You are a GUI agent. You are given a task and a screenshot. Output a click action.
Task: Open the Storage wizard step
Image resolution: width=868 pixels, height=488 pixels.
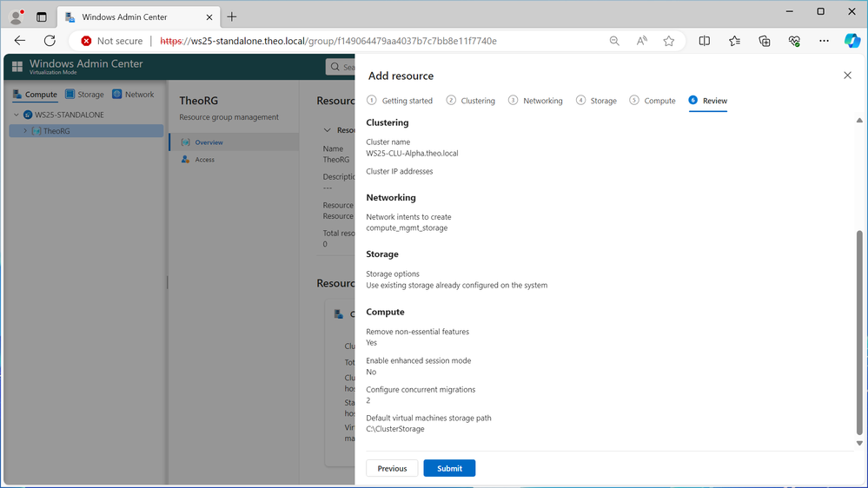596,101
